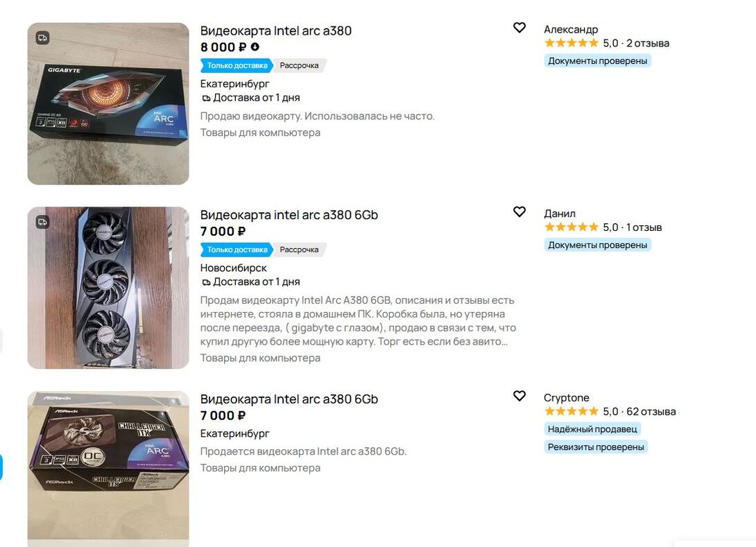Click the "Надёжный продавец" badge
Screen dimensions: 756x547
point(592,429)
